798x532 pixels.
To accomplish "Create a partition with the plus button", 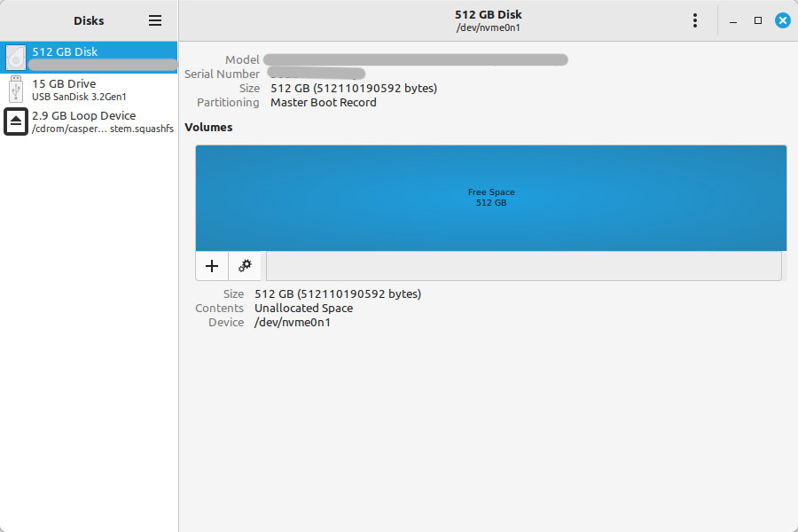I will pos(212,266).
